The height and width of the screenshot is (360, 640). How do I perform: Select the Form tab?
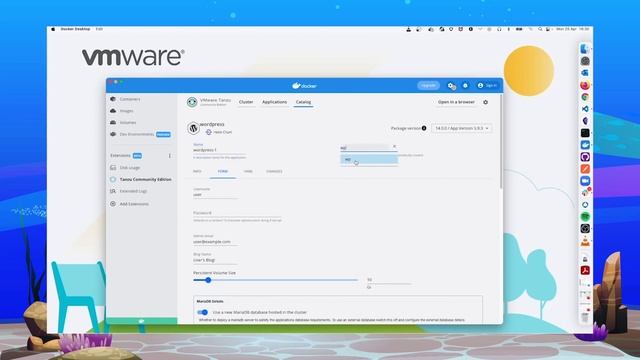click(222, 171)
